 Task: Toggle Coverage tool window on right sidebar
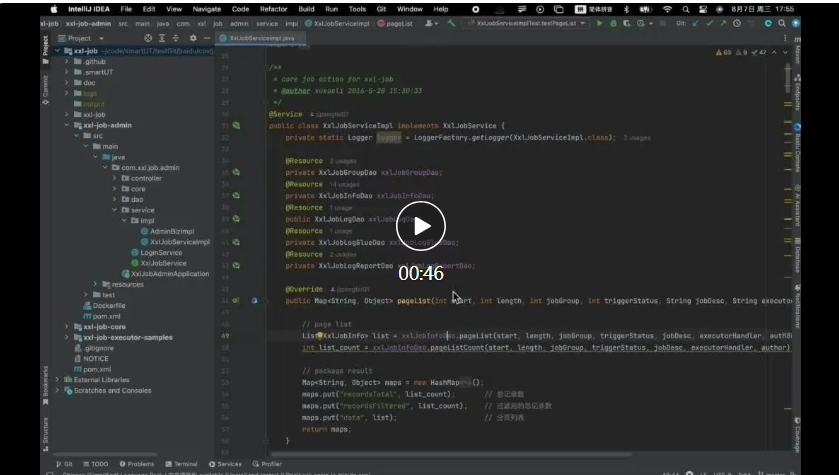click(797, 435)
